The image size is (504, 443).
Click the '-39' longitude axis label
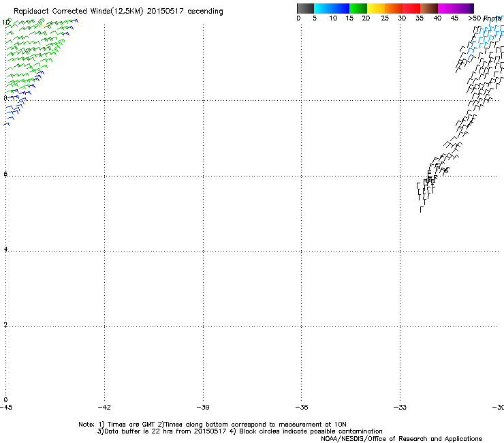pos(203,408)
